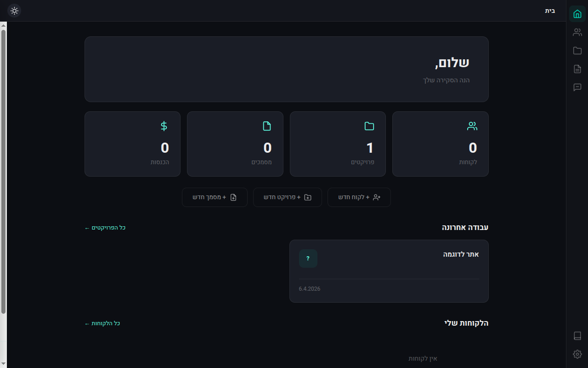Create a new project with פרויקט חדש

click(x=288, y=197)
